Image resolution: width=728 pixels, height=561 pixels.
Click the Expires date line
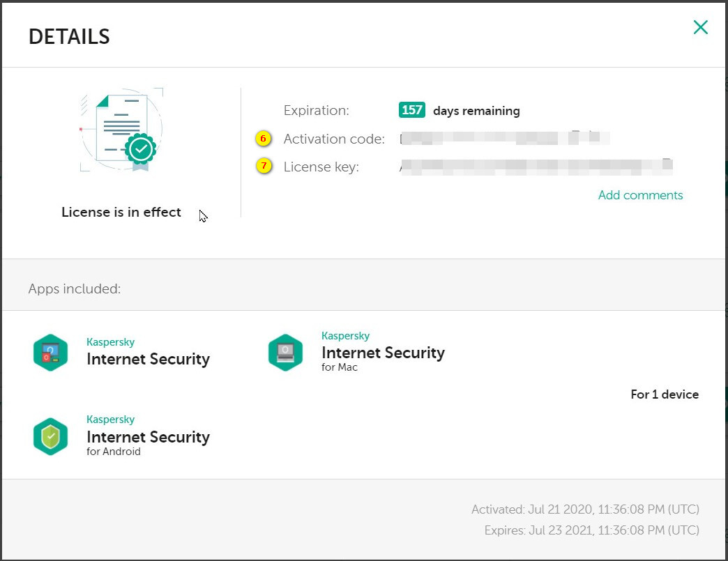(591, 530)
